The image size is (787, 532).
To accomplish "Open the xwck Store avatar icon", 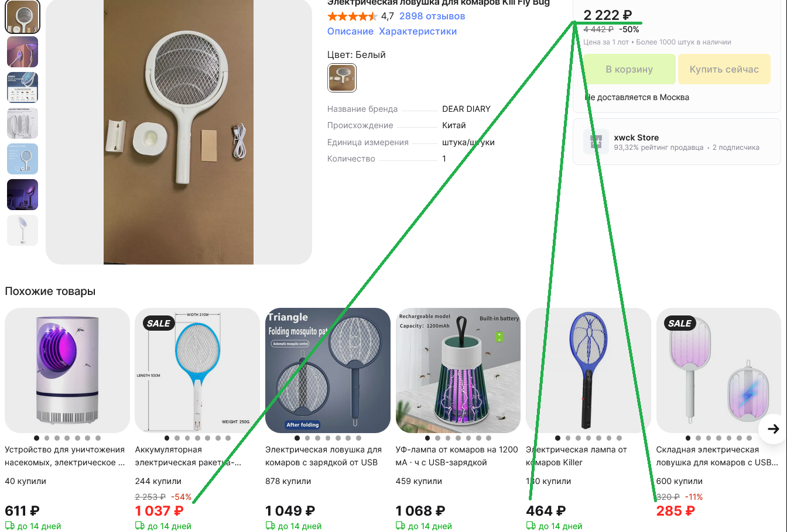I will click(x=596, y=142).
